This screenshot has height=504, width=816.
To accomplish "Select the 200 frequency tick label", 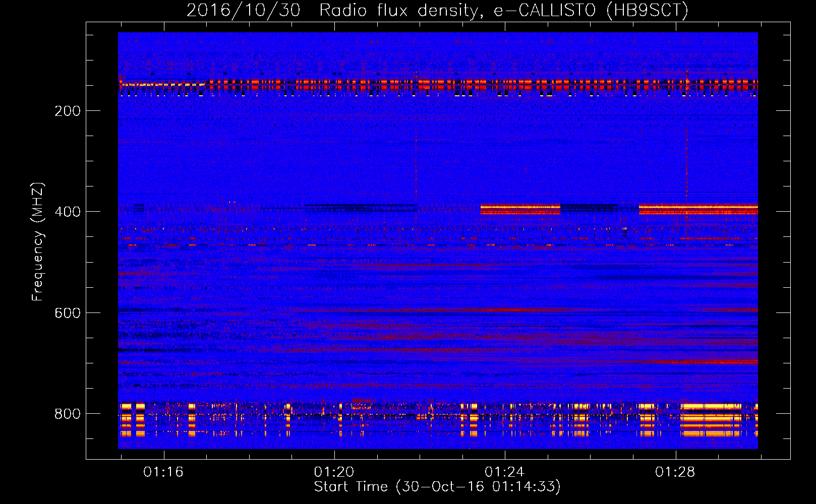I will coord(68,111).
